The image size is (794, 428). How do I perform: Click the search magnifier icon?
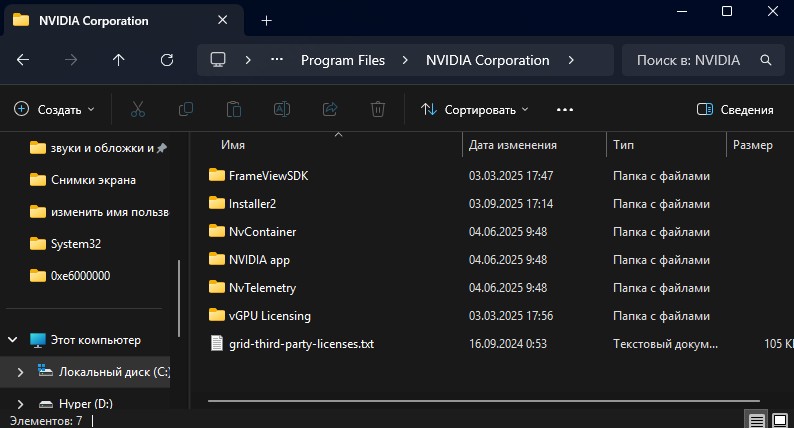pyautogui.click(x=766, y=60)
